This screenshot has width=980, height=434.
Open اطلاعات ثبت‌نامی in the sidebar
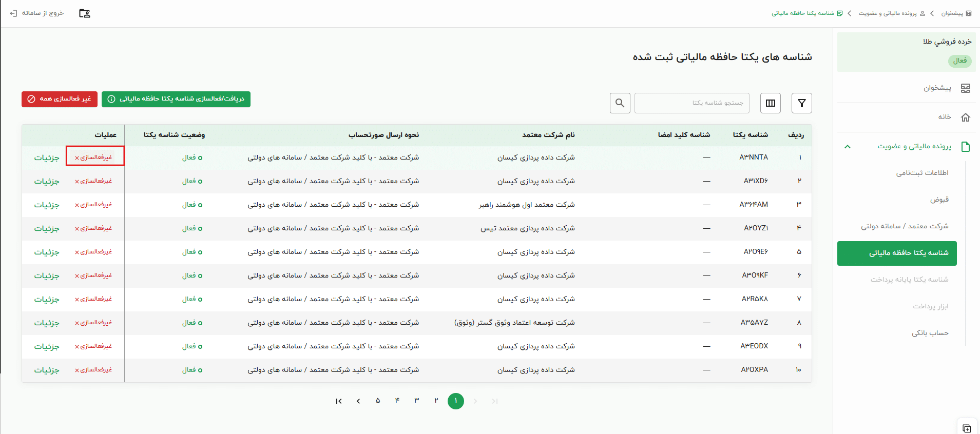[922, 173]
